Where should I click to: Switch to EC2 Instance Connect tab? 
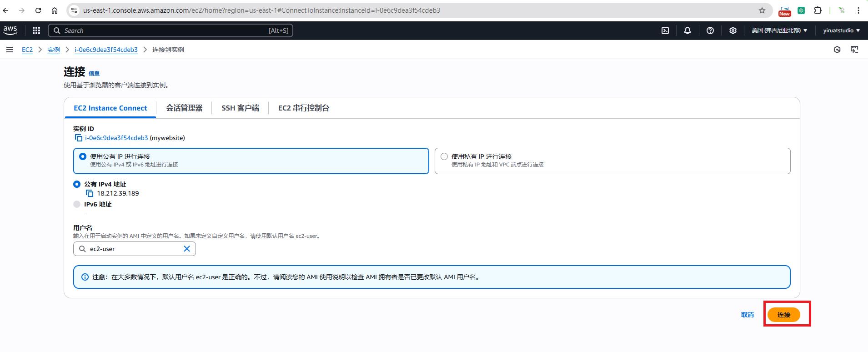[110, 108]
